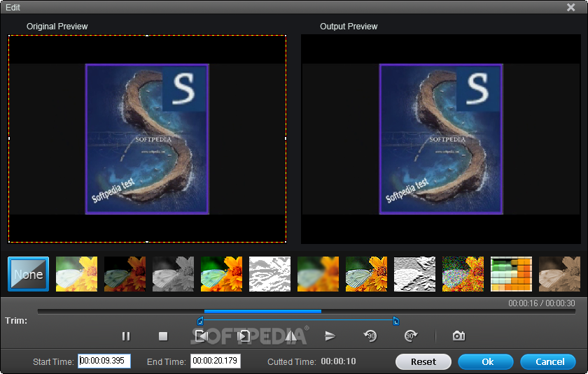Close the Edit dialog

570,7
